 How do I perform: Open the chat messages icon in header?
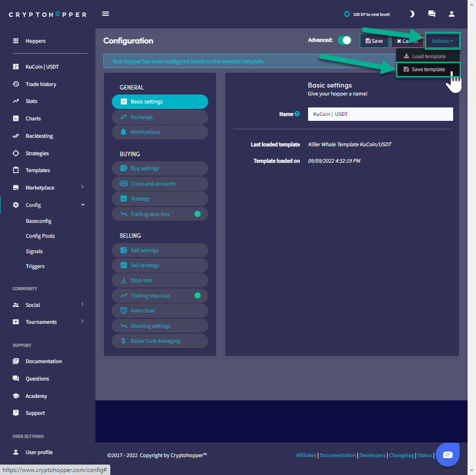pos(431,14)
